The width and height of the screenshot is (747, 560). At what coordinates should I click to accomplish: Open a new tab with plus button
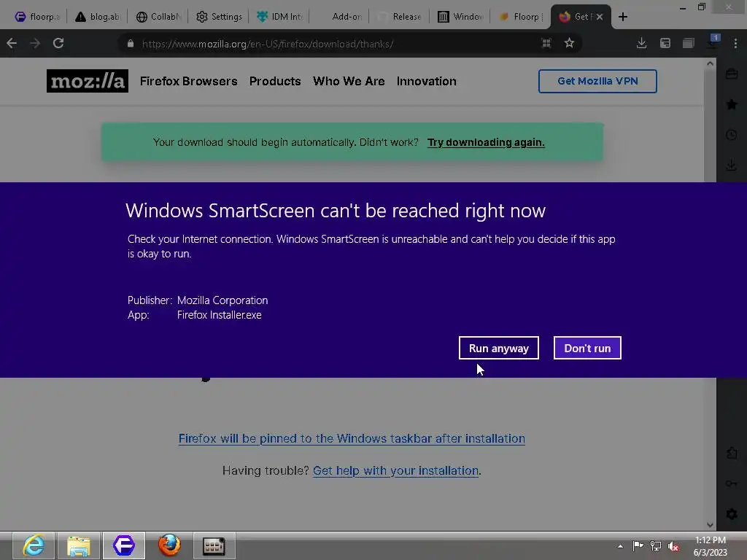tap(623, 17)
